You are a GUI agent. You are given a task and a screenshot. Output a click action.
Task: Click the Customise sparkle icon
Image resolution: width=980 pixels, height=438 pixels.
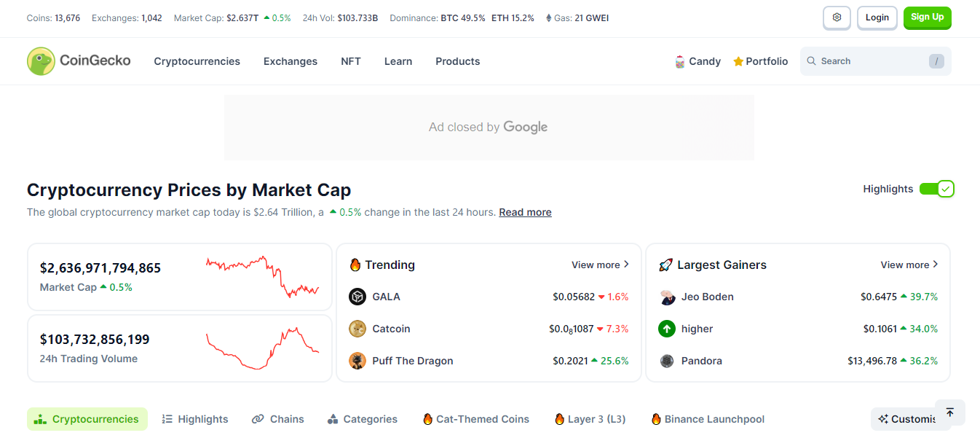[883, 419]
